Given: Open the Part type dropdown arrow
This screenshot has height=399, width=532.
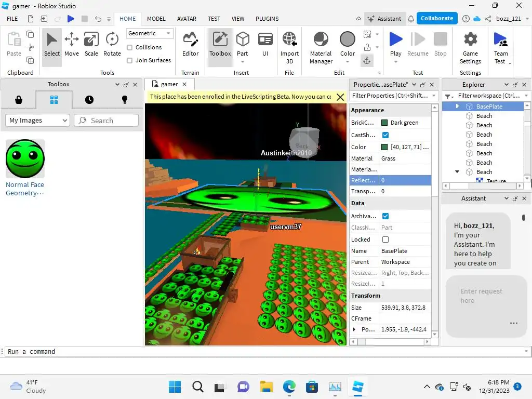Looking at the screenshot, I should tap(242, 62).
